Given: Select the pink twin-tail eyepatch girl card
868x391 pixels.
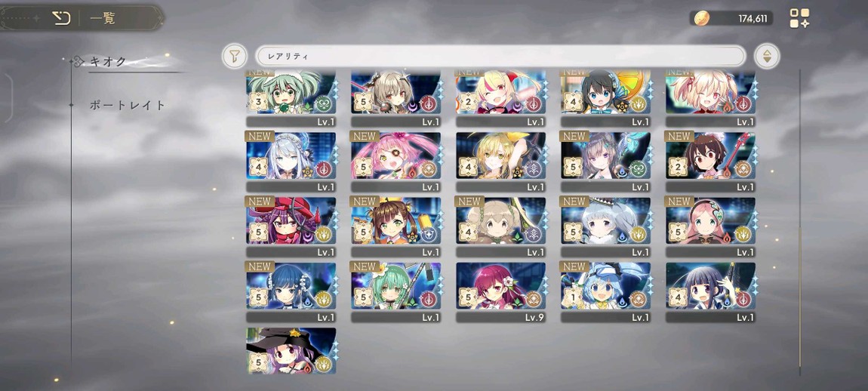Looking at the screenshot, I should (396, 162).
